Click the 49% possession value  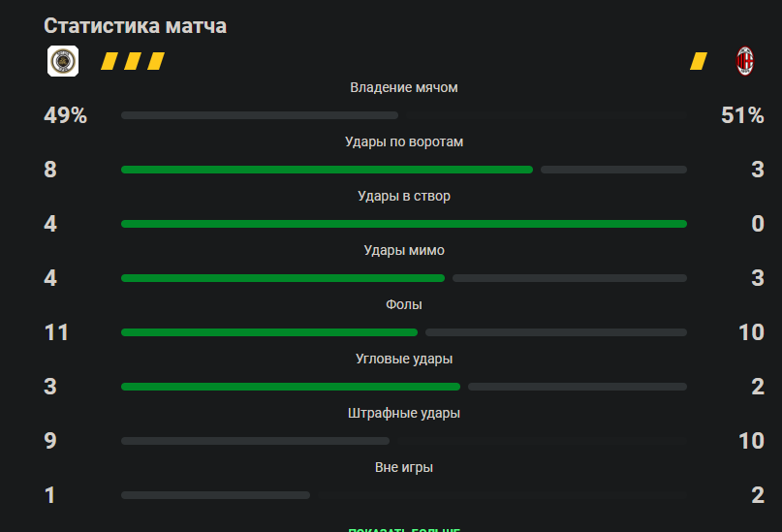(x=65, y=115)
